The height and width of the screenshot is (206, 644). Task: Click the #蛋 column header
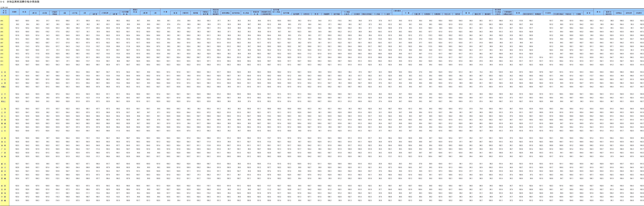click(x=64, y=13)
